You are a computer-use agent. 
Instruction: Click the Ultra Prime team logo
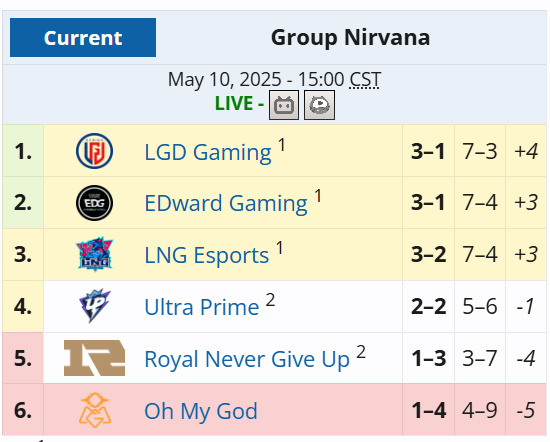point(94,306)
